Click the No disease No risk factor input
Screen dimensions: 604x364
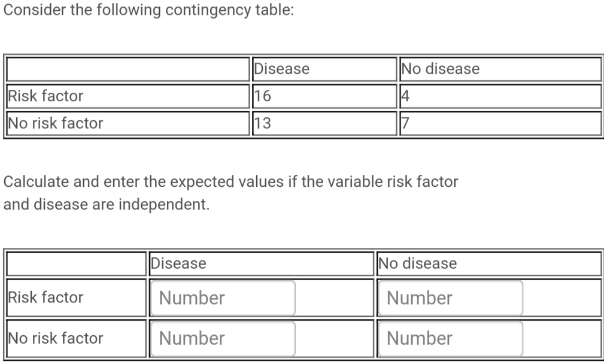pyautogui.click(x=450, y=338)
